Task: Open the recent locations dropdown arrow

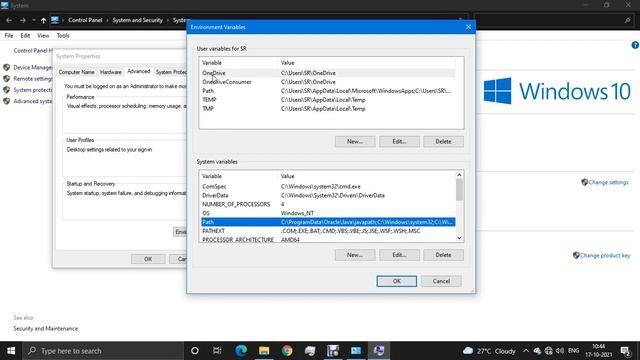Action: coord(33,20)
